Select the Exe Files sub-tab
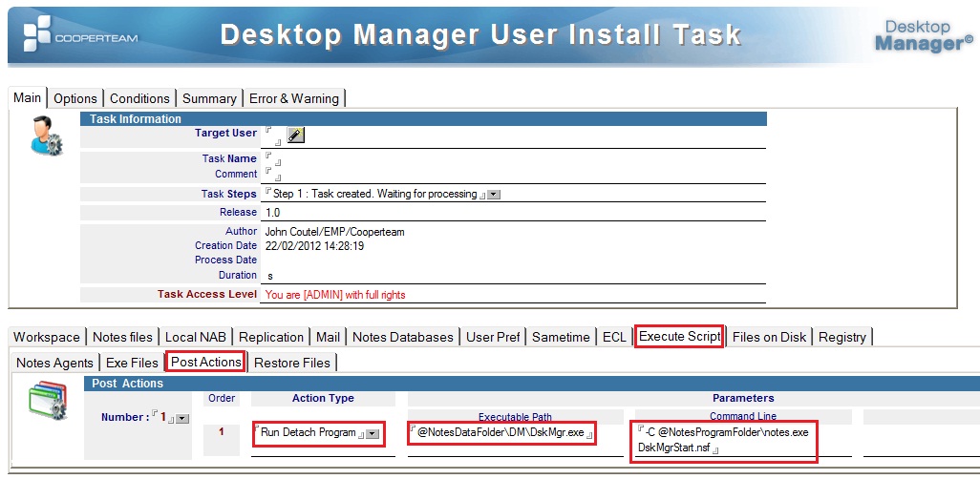 132,363
